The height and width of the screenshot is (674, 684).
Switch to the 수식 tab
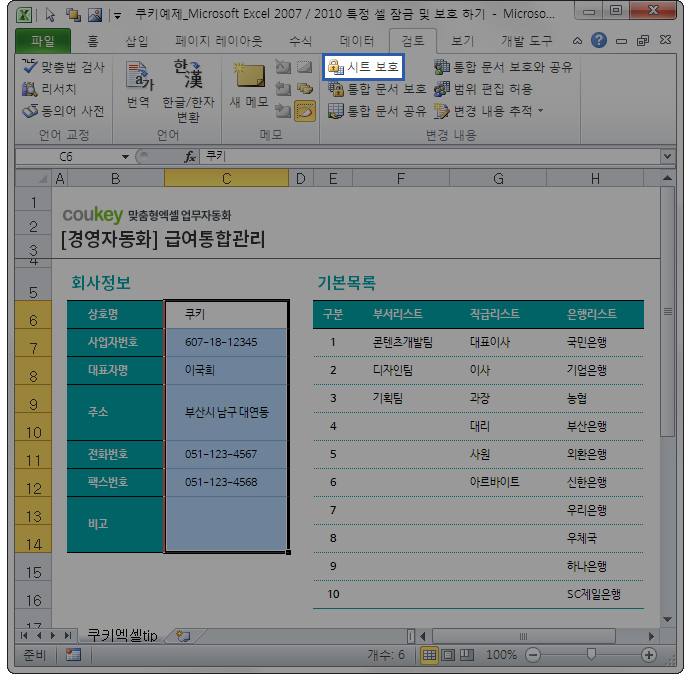pyautogui.click(x=301, y=41)
